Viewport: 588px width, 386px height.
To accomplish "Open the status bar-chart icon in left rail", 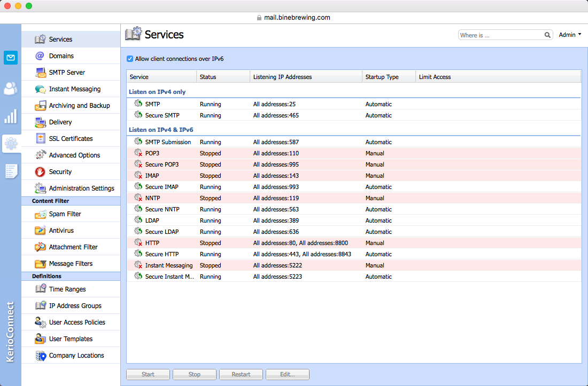I will click(x=11, y=116).
